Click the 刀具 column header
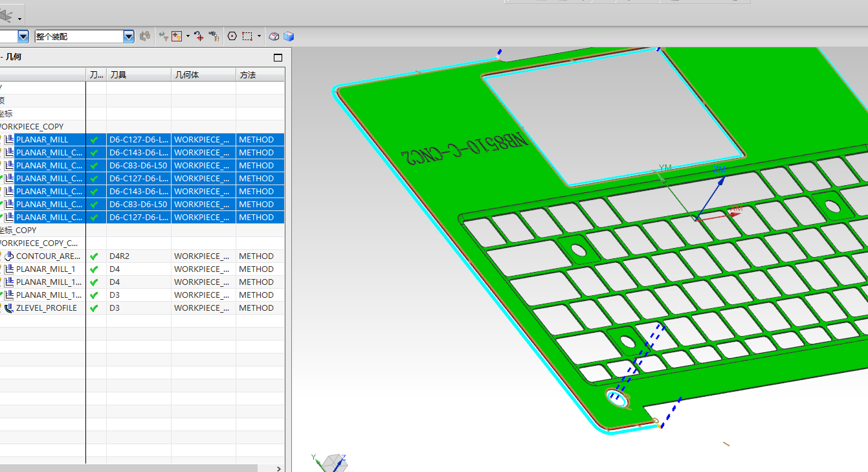 pos(139,75)
